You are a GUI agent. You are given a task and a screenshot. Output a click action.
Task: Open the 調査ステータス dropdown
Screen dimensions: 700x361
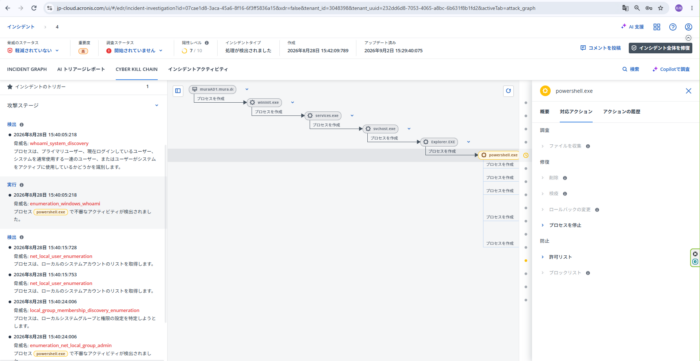coord(134,50)
